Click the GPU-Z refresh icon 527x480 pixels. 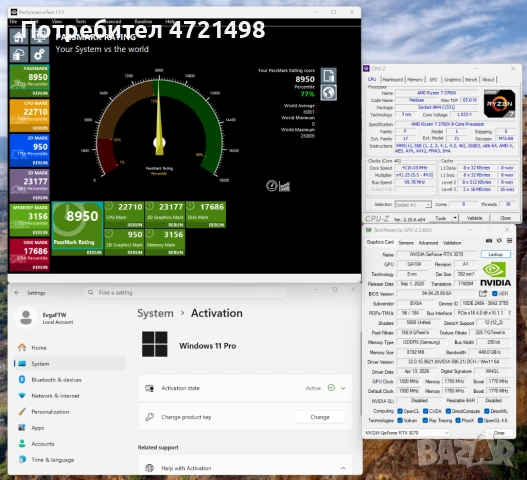(x=499, y=241)
